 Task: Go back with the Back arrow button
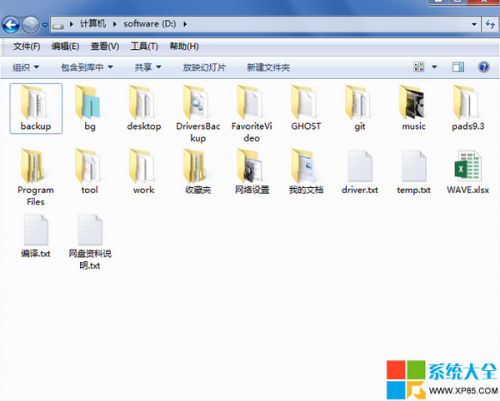(11, 25)
